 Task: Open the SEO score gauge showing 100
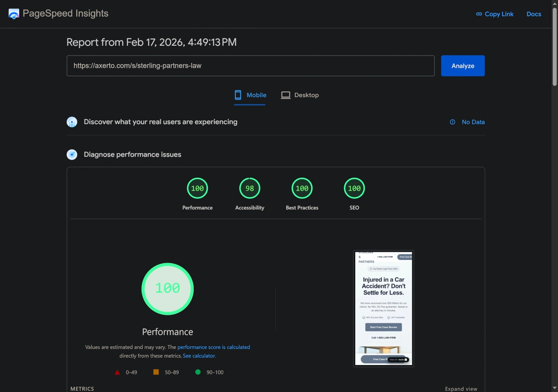pyautogui.click(x=354, y=188)
